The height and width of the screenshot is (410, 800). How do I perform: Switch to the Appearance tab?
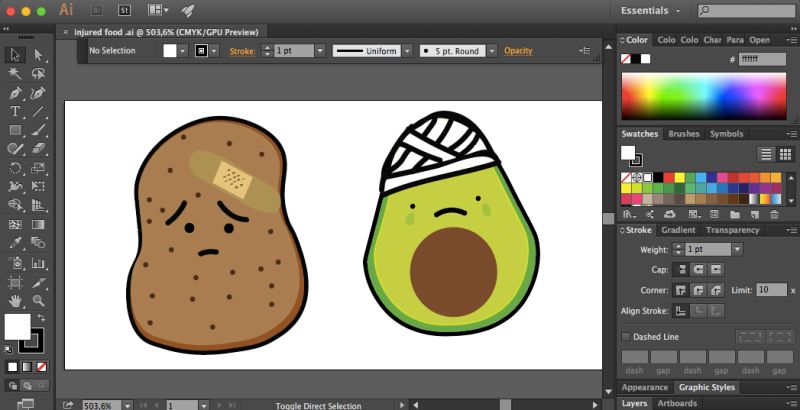coord(644,388)
